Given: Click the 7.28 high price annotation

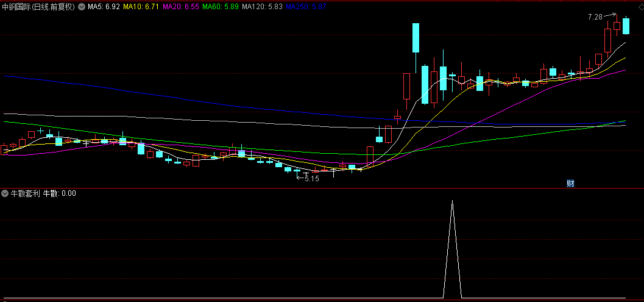Looking at the screenshot, I should point(595,17).
